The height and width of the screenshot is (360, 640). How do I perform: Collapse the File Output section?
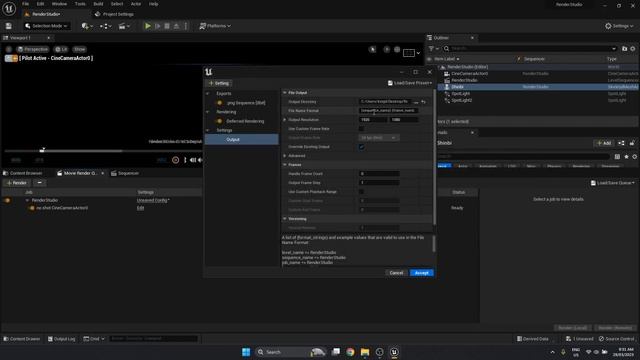pyautogui.click(x=285, y=93)
